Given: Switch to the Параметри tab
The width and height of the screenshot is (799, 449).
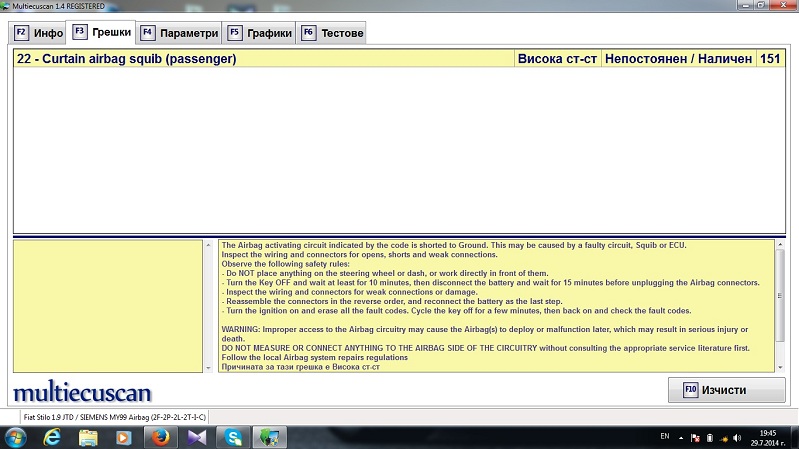Looking at the screenshot, I should 180,33.
